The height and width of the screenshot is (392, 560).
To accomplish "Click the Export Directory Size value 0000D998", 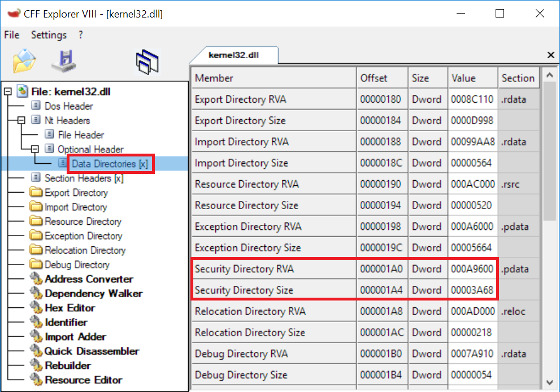I will (472, 120).
